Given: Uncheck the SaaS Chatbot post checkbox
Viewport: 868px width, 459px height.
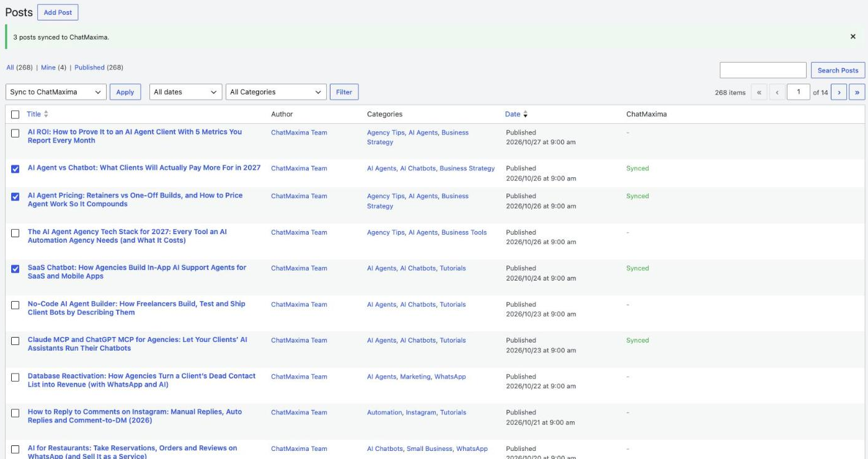Looking at the screenshot, I should (15, 269).
